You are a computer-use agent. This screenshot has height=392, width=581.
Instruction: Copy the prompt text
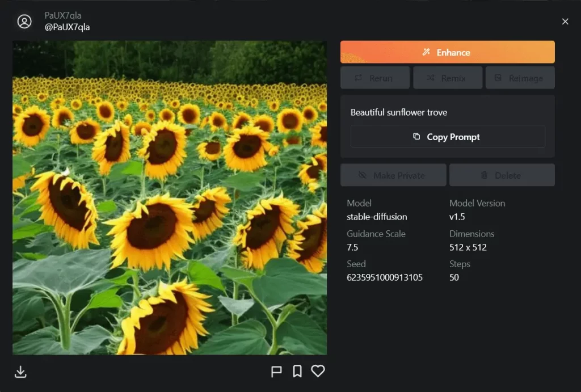click(447, 137)
